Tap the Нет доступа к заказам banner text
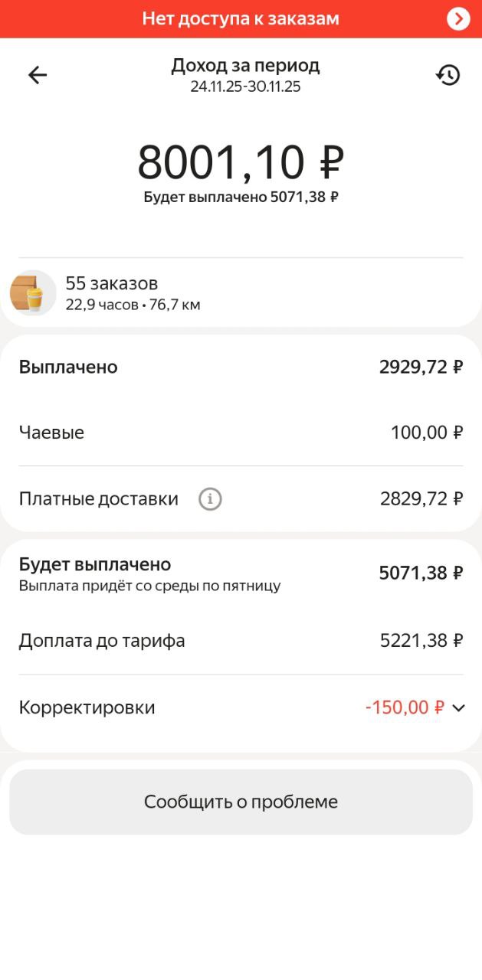The width and height of the screenshot is (482, 980). click(241, 18)
